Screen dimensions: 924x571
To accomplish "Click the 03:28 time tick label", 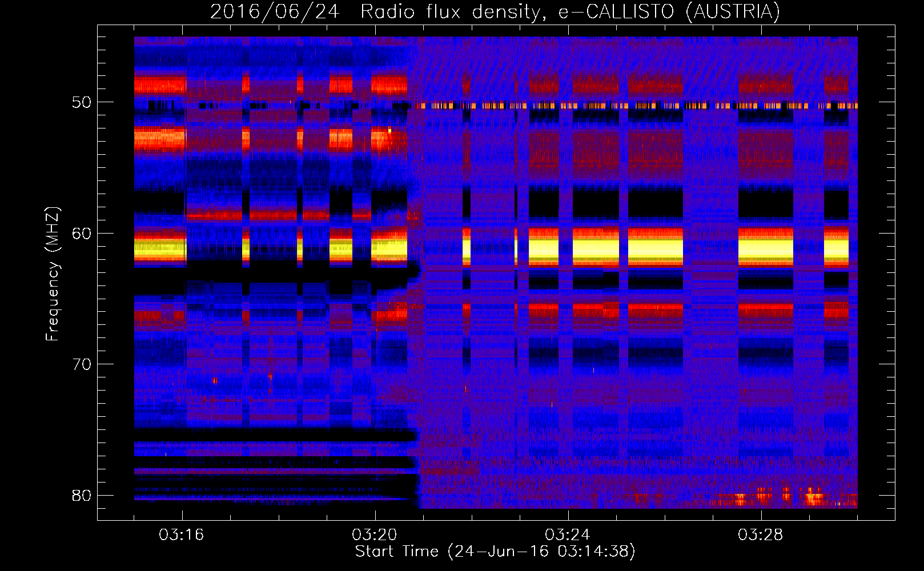I will [761, 535].
